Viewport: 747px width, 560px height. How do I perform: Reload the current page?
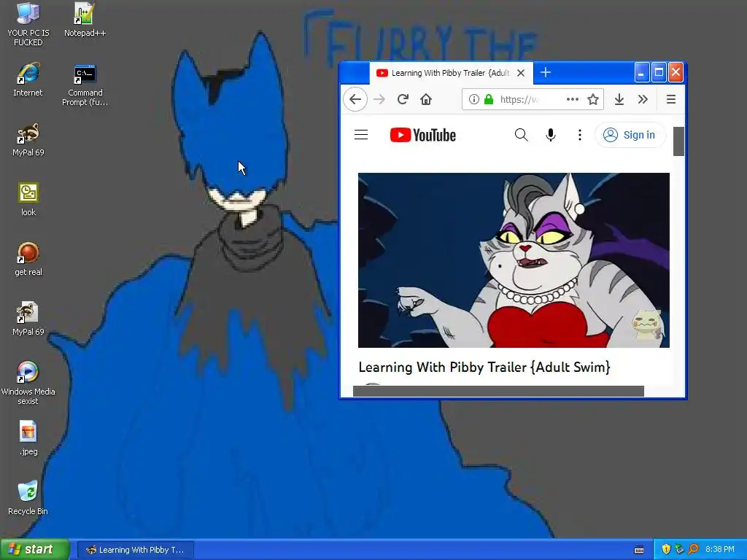point(403,99)
